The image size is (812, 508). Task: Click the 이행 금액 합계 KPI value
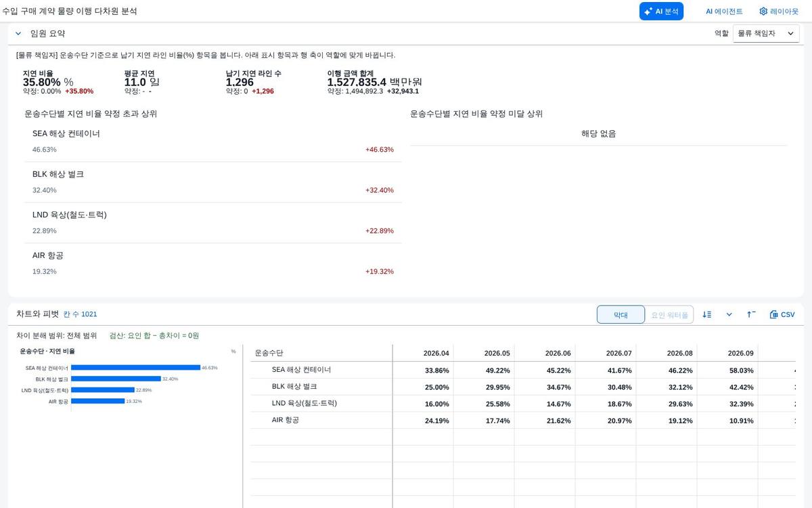pyautogui.click(x=374, y=82)
